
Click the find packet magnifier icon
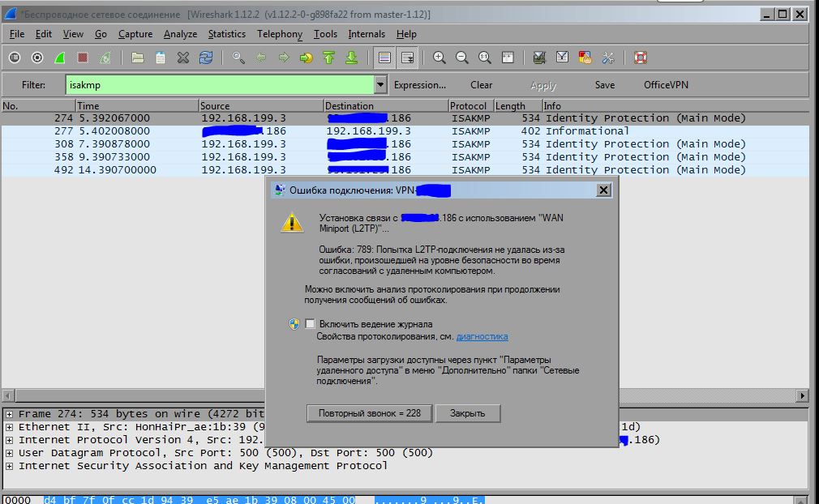(238, 58)
